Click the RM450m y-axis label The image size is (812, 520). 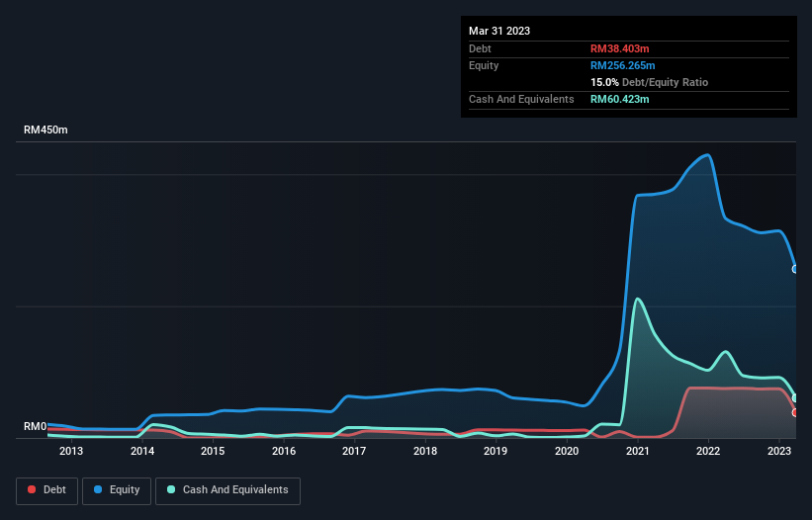click(x=45, y=130)
